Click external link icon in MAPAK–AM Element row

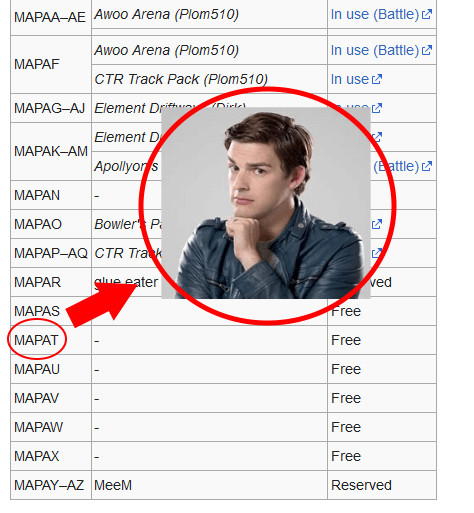pyautogui.click(x=377, y=137)
